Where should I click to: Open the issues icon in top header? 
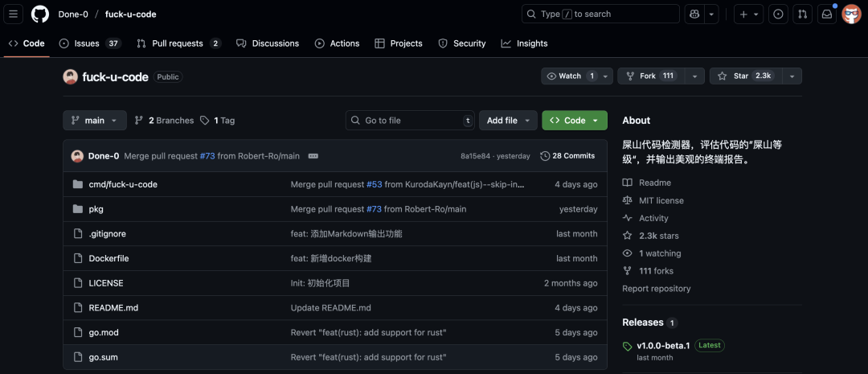click(778, 14)
